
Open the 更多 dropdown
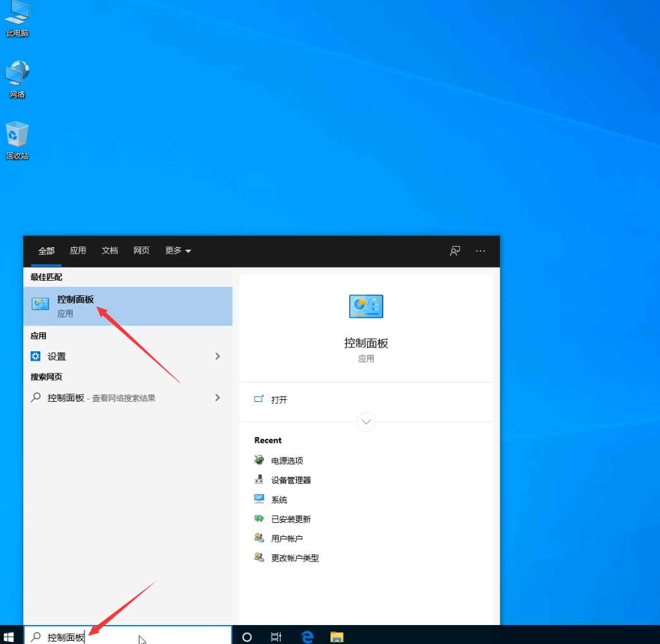tap(178, 250)
